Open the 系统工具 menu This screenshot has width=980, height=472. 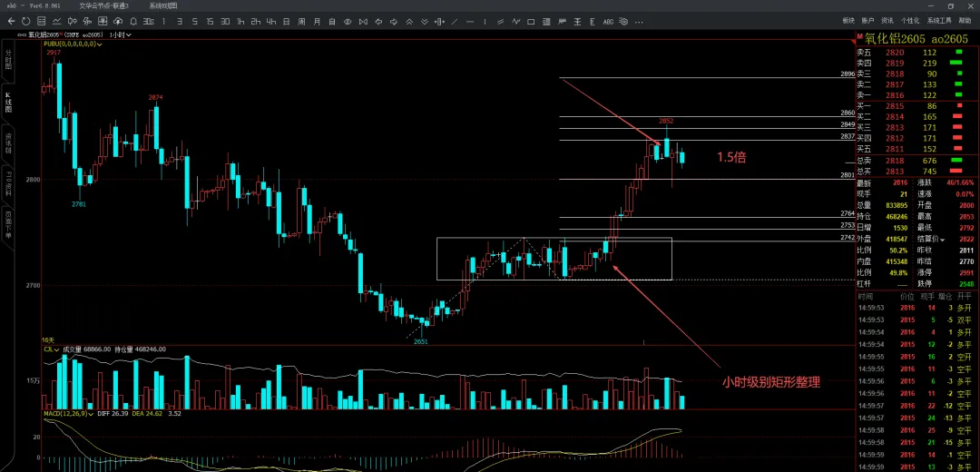click(x=939, y=21)
